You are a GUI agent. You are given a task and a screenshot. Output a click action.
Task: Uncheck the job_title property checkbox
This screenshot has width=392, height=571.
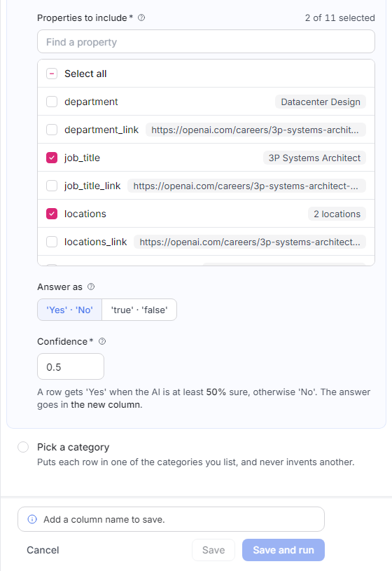pyautogui.click(x=52, y=158)
